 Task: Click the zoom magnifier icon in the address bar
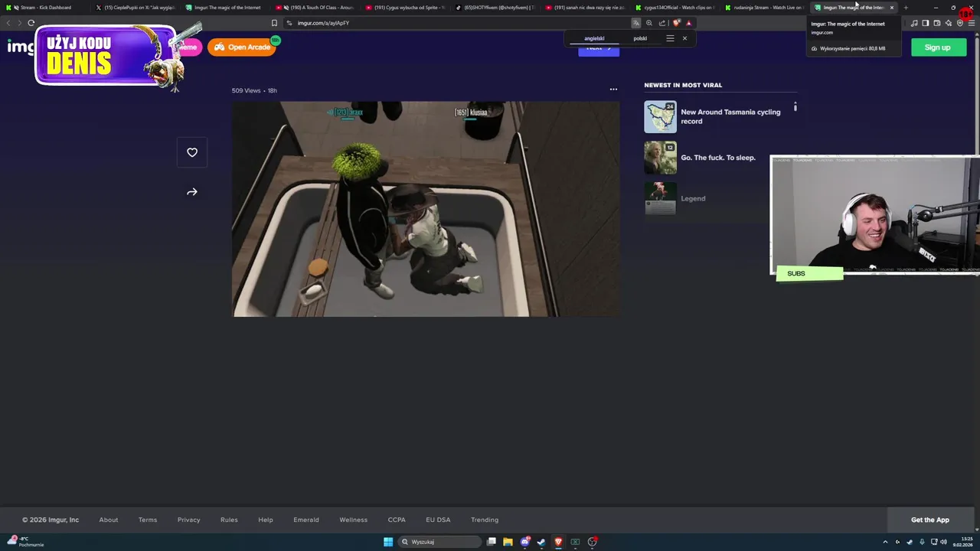649,23
